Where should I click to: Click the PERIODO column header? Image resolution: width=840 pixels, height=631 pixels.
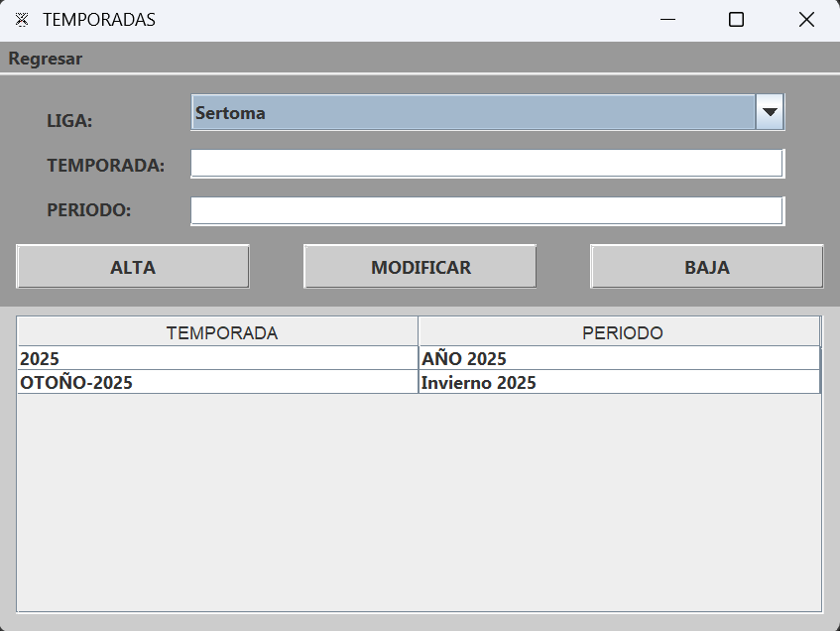coord(622,333)
